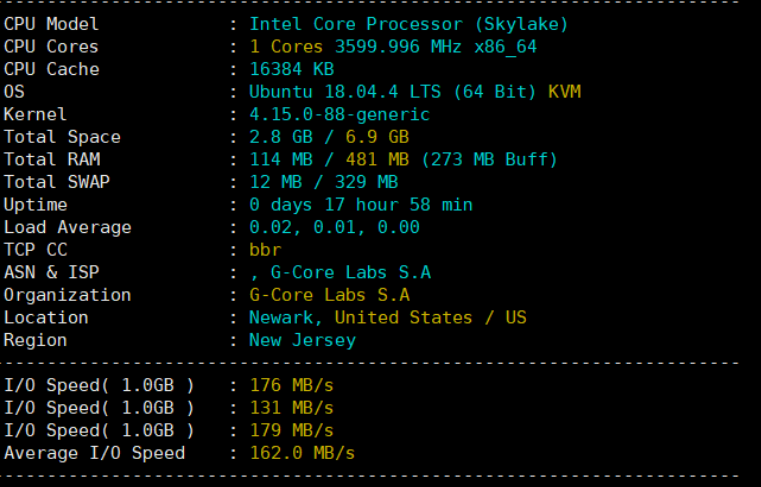The width and height of the screenshot is (761, 487).
Task: Click the Load Average values
Action: (x=334, y=227)
